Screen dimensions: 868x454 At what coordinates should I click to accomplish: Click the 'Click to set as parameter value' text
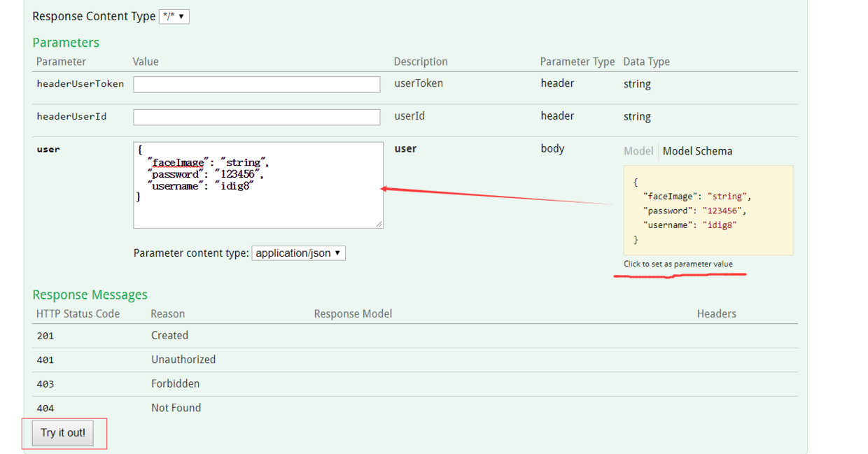coord(678,264)
